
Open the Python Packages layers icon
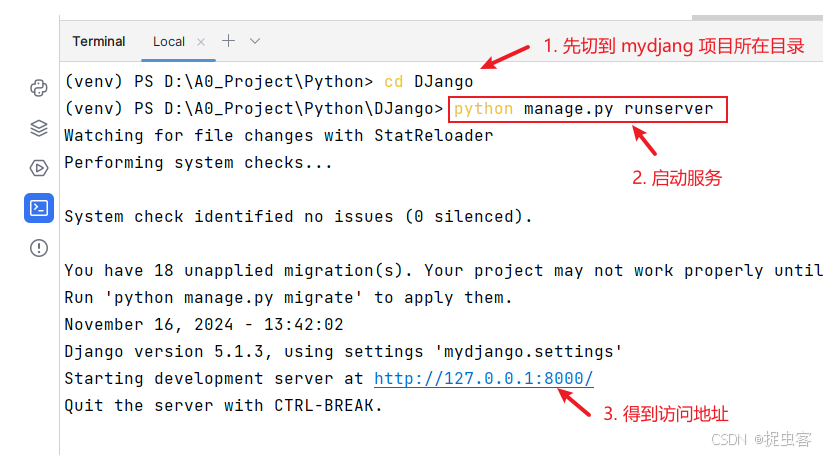(x=39, y=128)
